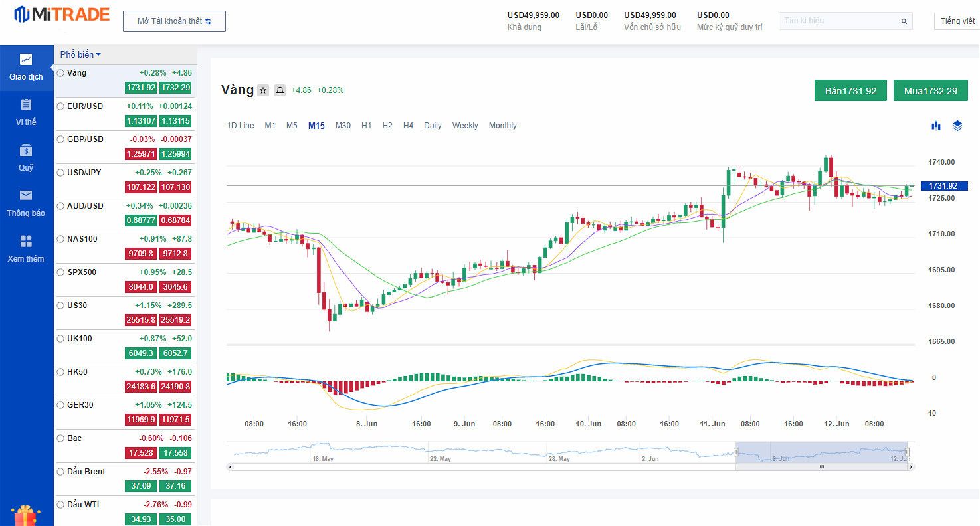Screen dimensions: 980x526
Task: Set a price alert with bell icon
Action: (280, 90)
